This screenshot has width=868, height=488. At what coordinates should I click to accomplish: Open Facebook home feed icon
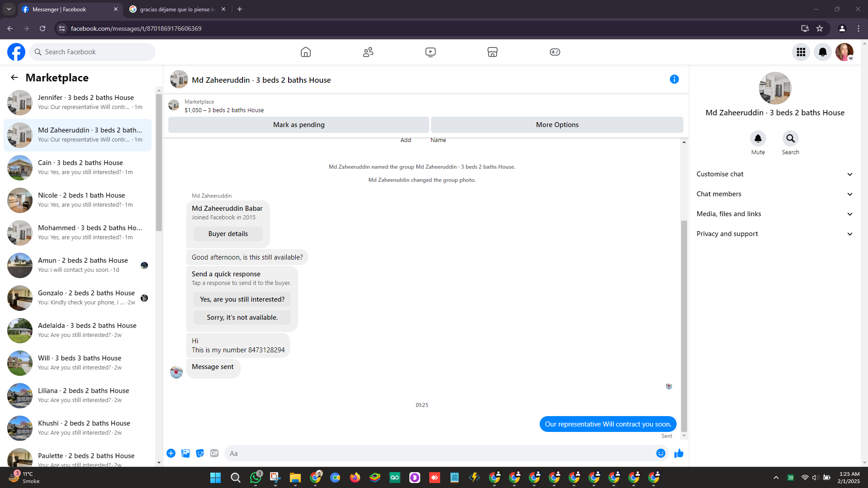pos(306,52)
